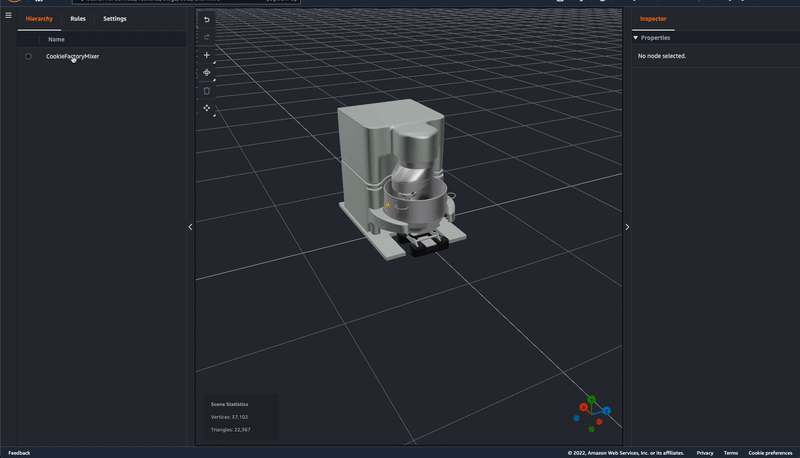This screenshot has height=458, width=800.
Task: Click the Vertices: 37,102 statistic
Action: [230, 417]
